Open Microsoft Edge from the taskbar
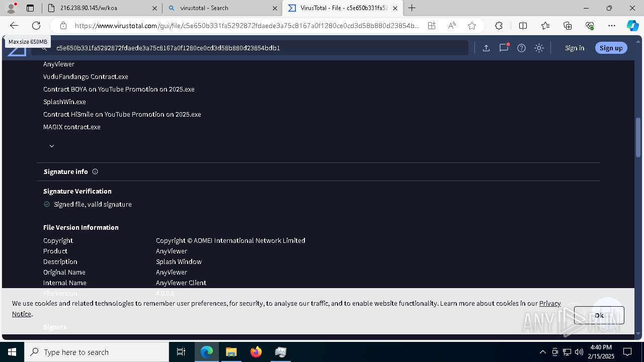 coord(207,352)
